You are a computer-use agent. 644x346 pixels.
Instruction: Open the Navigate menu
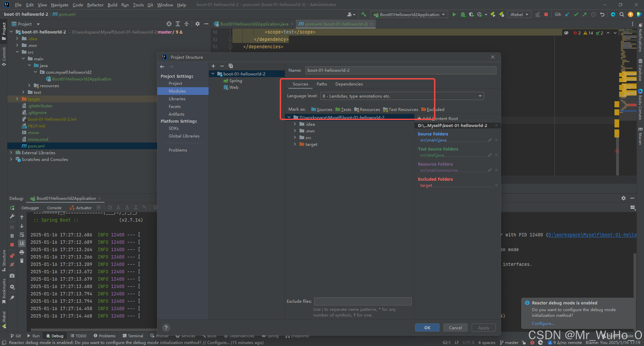coord(59,5)
